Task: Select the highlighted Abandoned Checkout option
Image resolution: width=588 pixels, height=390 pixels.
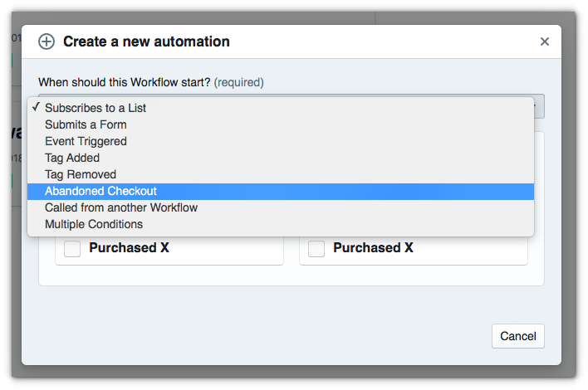Action: point(100,191)
